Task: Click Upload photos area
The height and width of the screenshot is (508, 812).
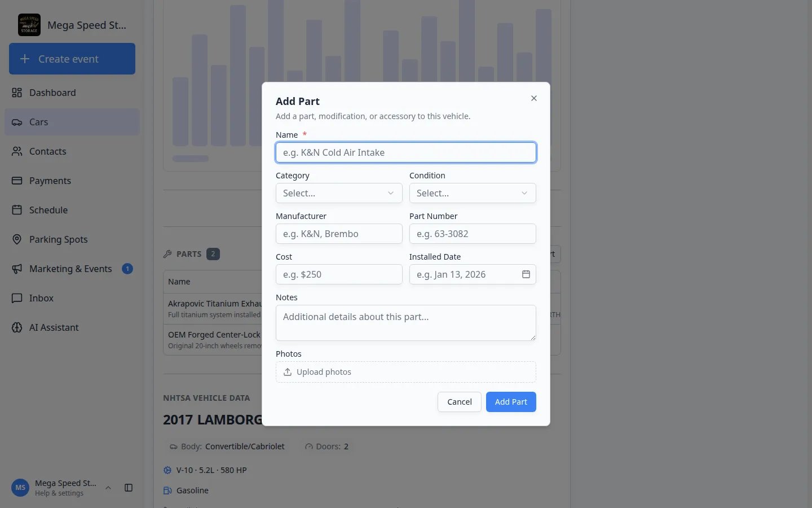Action: click(x=406, y=372)
